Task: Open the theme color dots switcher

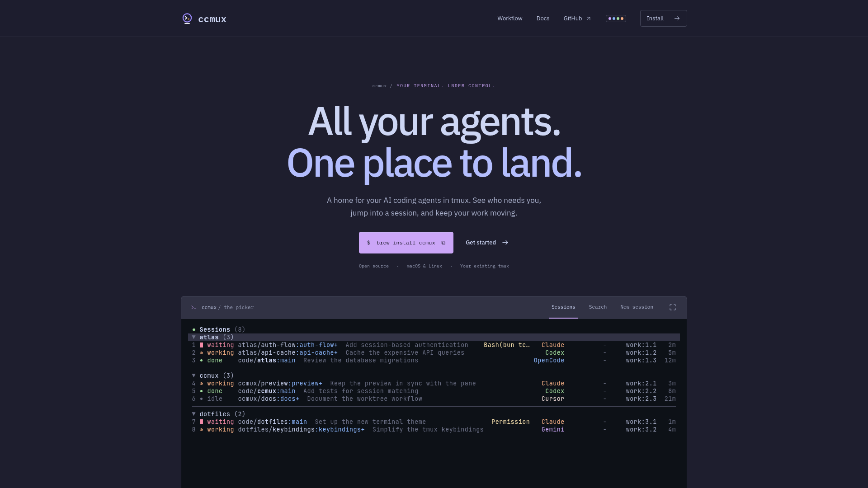Action: 616,19
